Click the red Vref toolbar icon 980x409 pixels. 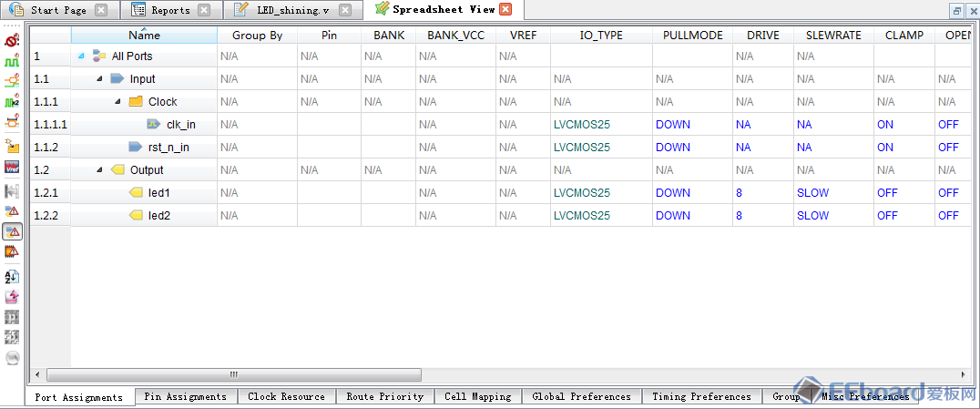(x=11, y=167)
